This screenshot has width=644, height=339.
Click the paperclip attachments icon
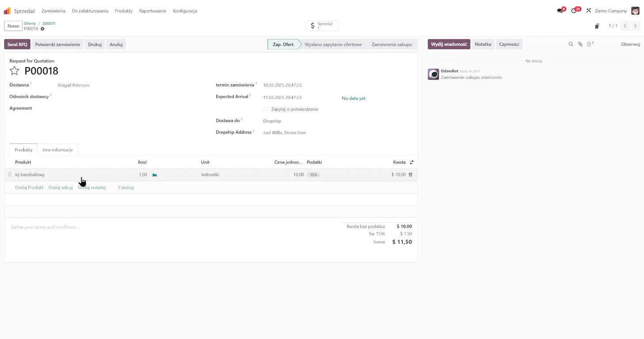point(580,44)
